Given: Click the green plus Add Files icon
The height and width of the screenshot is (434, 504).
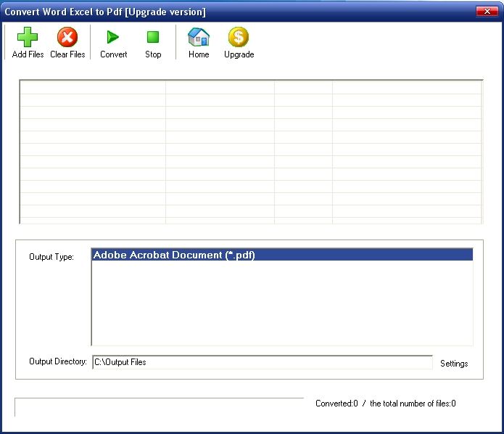Looking at the screenshot, I should tap(28, 37).
